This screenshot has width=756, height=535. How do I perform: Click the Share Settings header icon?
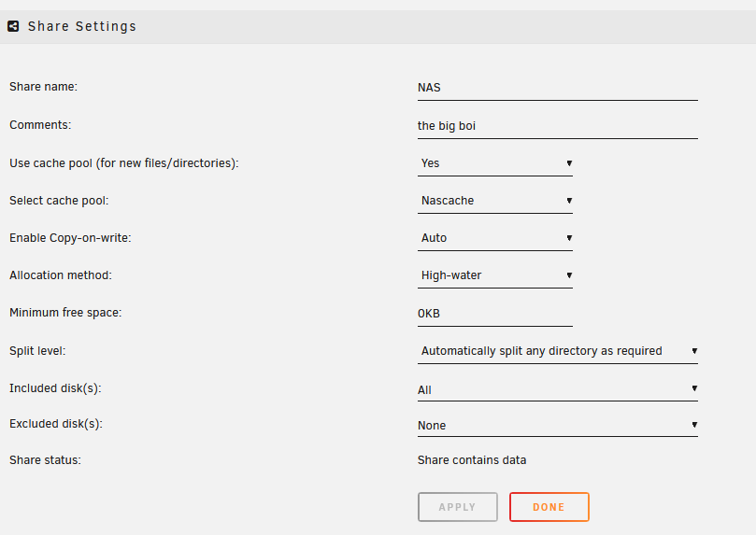point(13,26)
